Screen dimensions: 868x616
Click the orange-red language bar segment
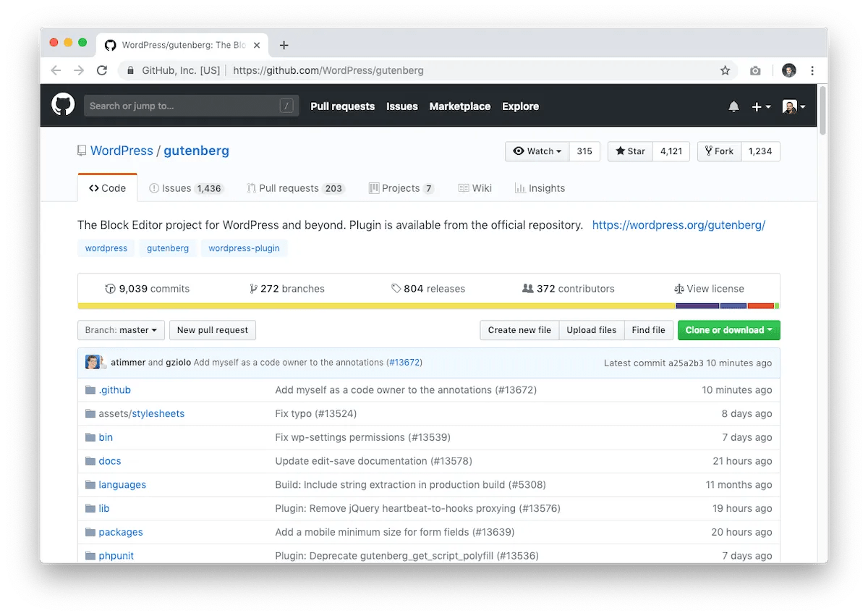click(x=761, y=306)
